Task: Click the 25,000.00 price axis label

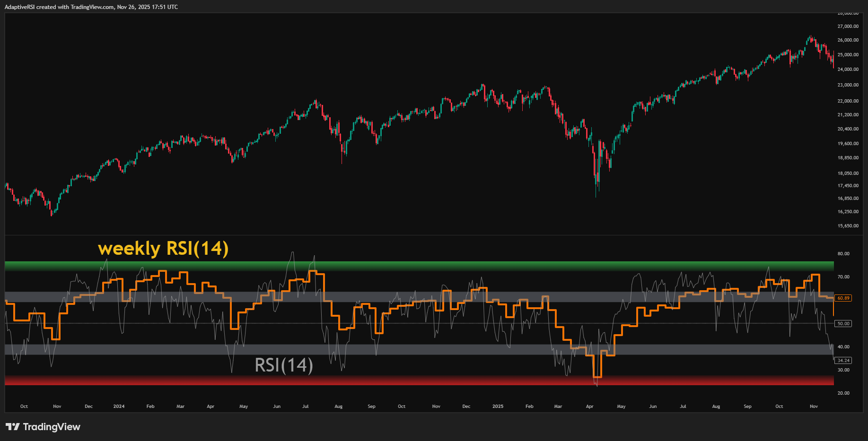Action: [x=848, y=55]
